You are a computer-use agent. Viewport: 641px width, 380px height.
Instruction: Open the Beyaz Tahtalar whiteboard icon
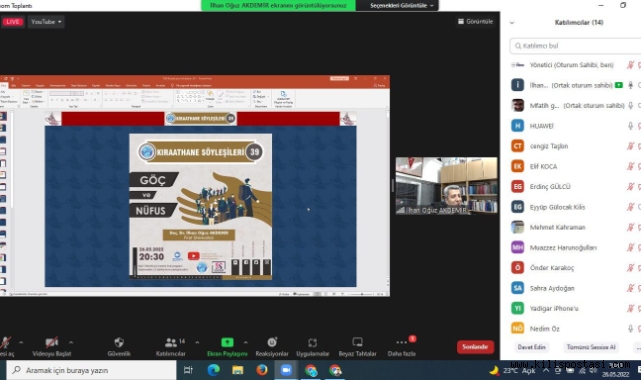357,342
